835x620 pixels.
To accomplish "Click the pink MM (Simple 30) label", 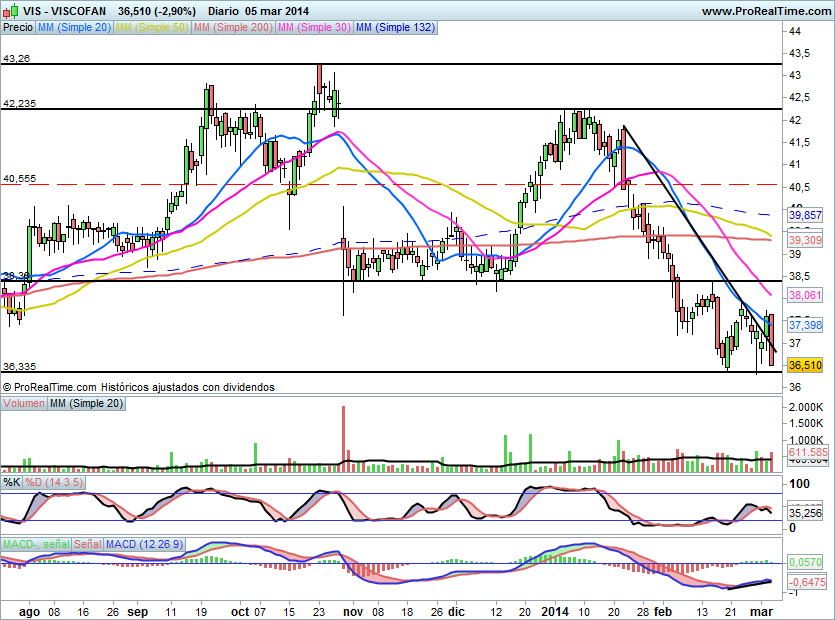I will (314, 28).
